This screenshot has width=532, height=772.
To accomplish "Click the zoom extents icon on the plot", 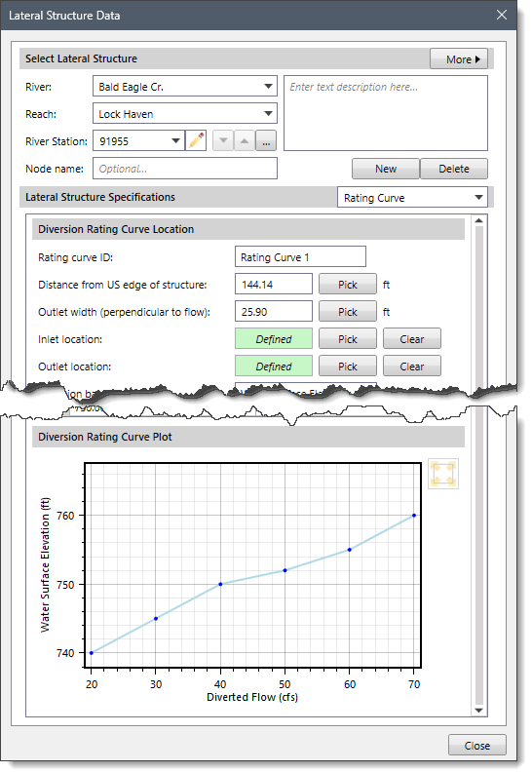I will (443, 474).
